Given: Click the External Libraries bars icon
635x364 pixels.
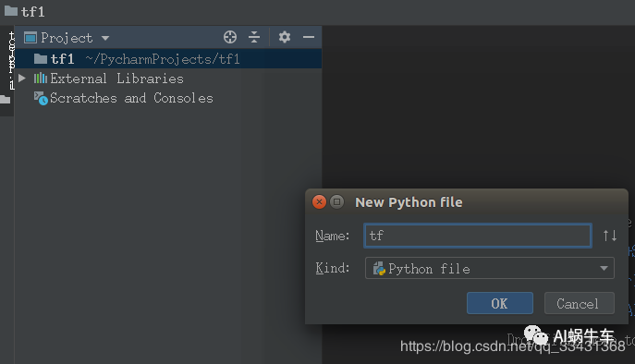Looking at the screenshot, I should [40, 79].
